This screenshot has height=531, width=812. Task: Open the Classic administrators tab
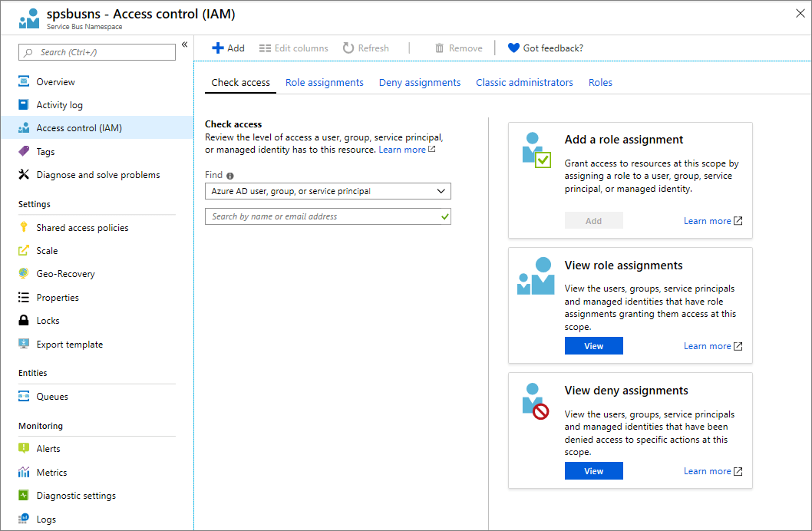(524, 82)
